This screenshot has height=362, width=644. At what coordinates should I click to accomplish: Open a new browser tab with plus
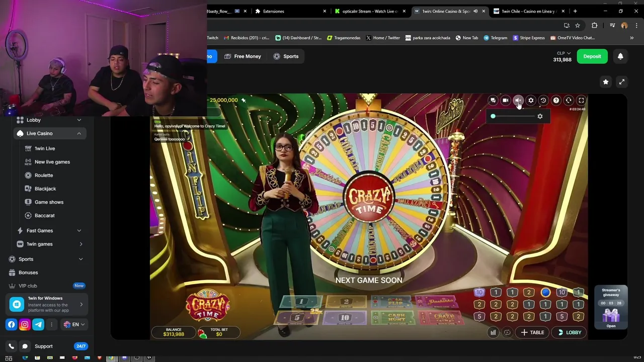575,11
